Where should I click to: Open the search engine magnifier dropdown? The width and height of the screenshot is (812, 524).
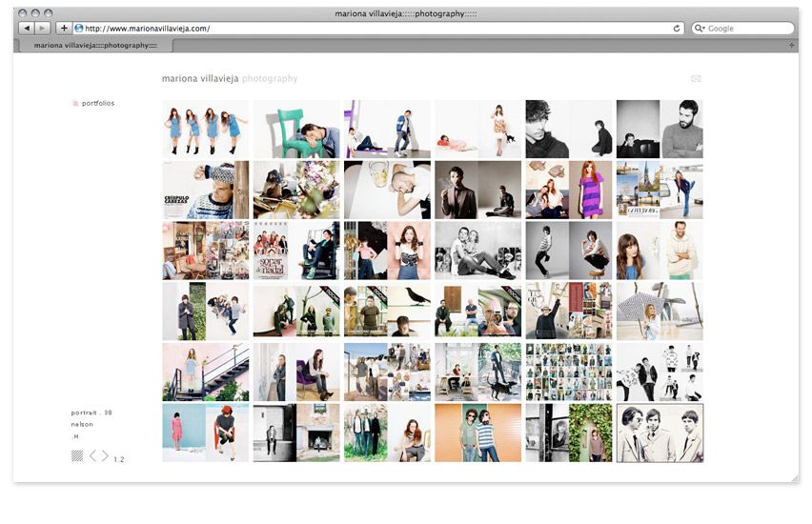coord(700,29)
